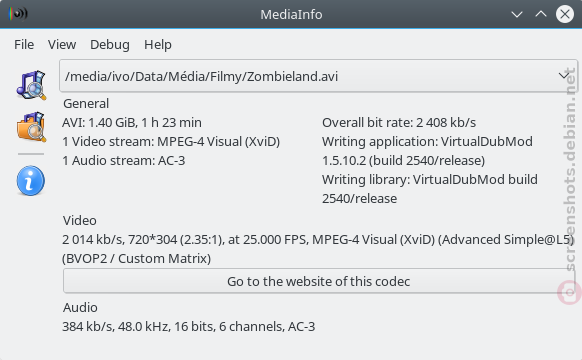
Task: Maximize the MediaInfo window
Action: [541, 14]
